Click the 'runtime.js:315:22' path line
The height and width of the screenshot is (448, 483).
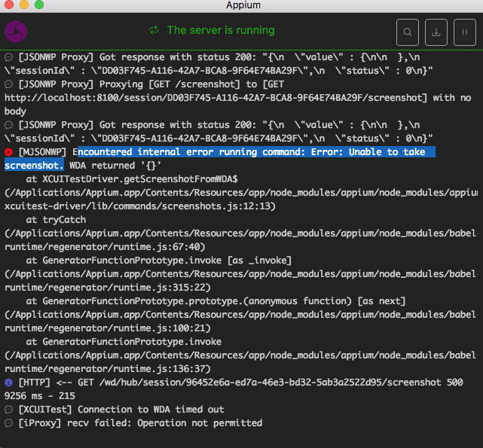108,288
